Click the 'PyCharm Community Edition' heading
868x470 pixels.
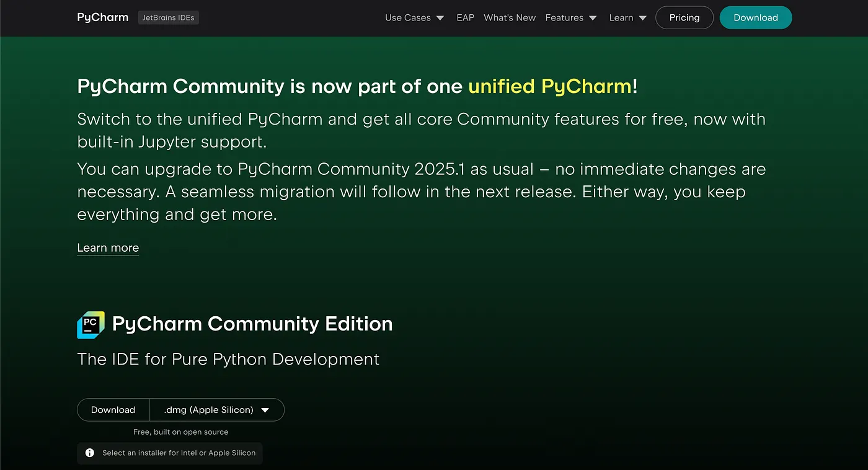click(x=252, y=324)
